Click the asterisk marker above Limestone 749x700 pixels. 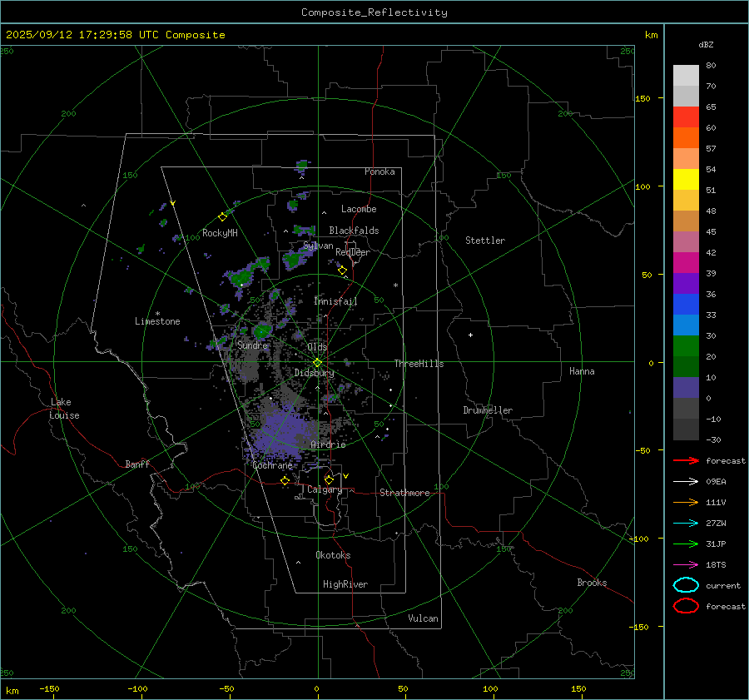(157, 314)
